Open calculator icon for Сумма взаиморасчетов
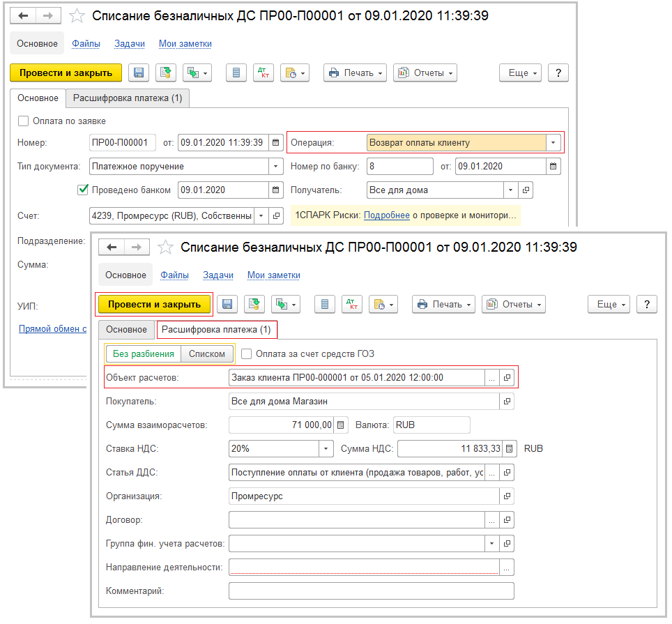This screenshot has width=672, height=624. [x=341, y=425]
